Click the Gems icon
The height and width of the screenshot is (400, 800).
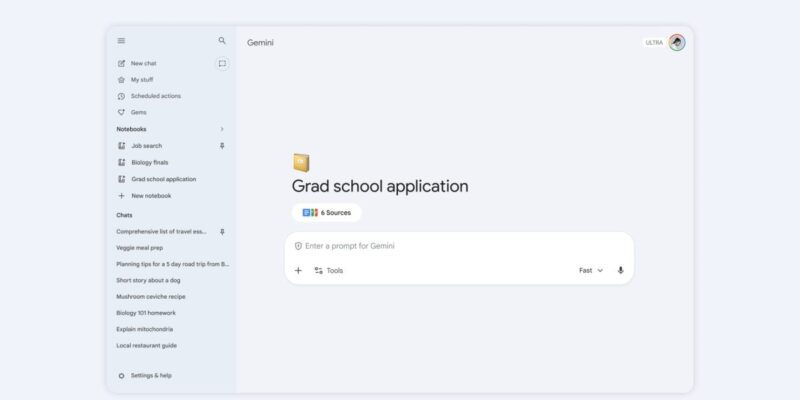[x=121, y=113]
